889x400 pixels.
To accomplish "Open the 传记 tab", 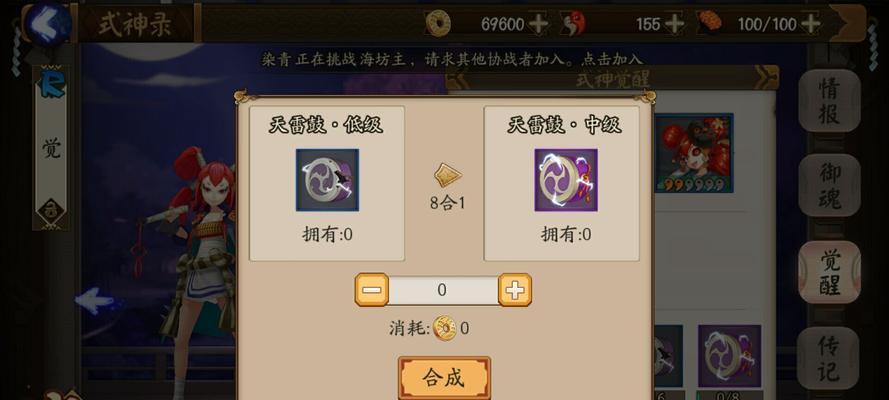I will 829,358.
